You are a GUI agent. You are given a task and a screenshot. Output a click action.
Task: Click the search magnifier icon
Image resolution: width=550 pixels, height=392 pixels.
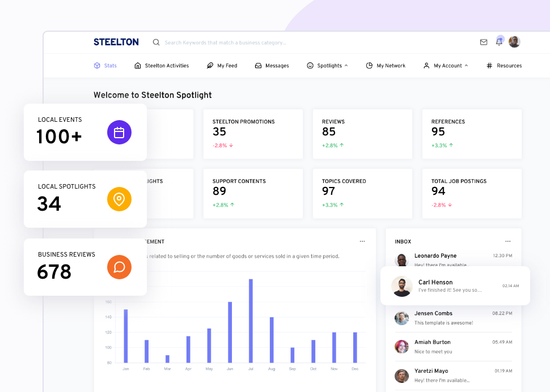tap(156, 42)
